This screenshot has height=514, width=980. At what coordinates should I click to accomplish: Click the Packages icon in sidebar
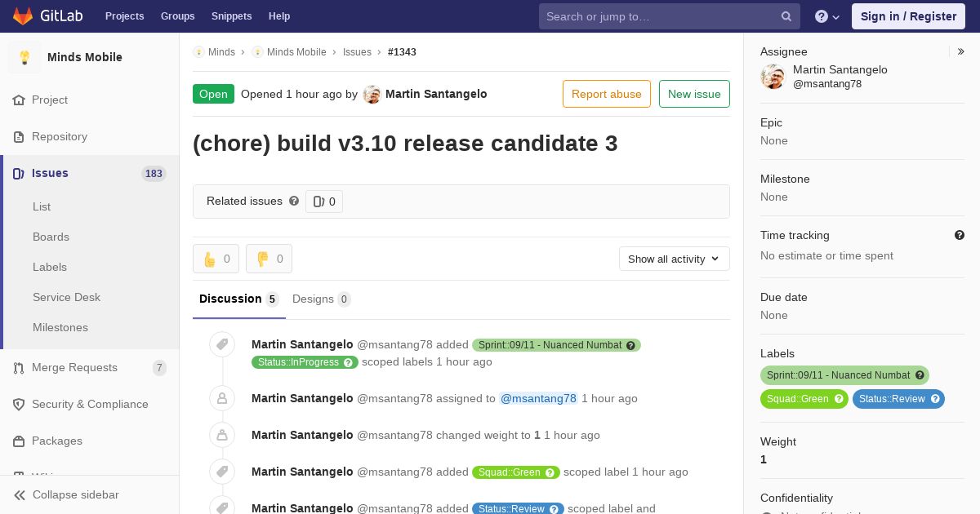click(19, 441)
